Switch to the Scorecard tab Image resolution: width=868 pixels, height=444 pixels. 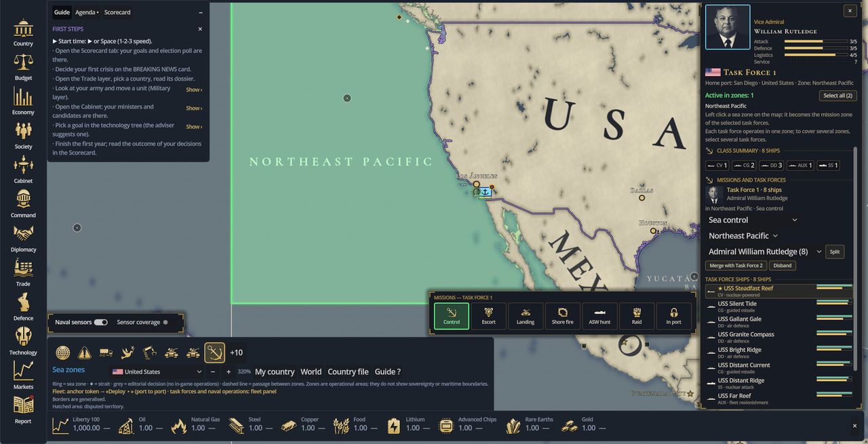click(x=117, y=12)
